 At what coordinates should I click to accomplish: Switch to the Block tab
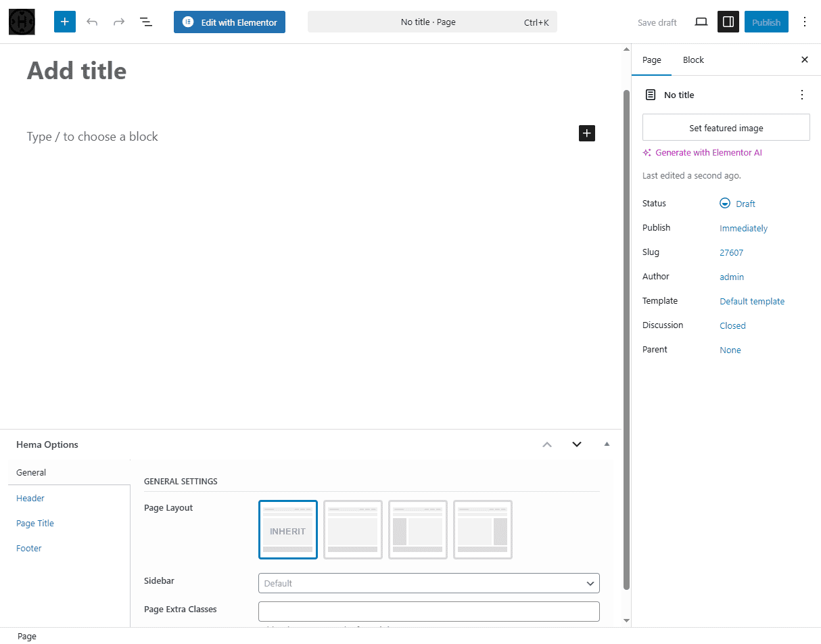[693, 60]
